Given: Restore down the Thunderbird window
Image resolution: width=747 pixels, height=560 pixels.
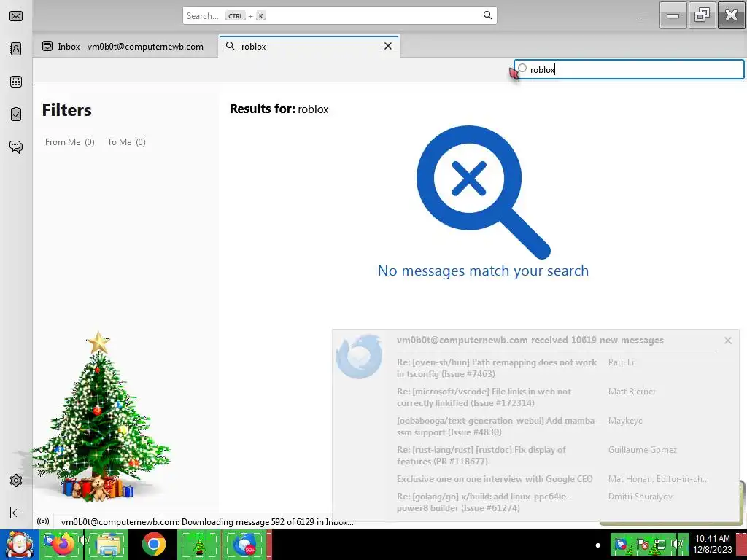Looking at the screenshot, I should tap(703, 15).
